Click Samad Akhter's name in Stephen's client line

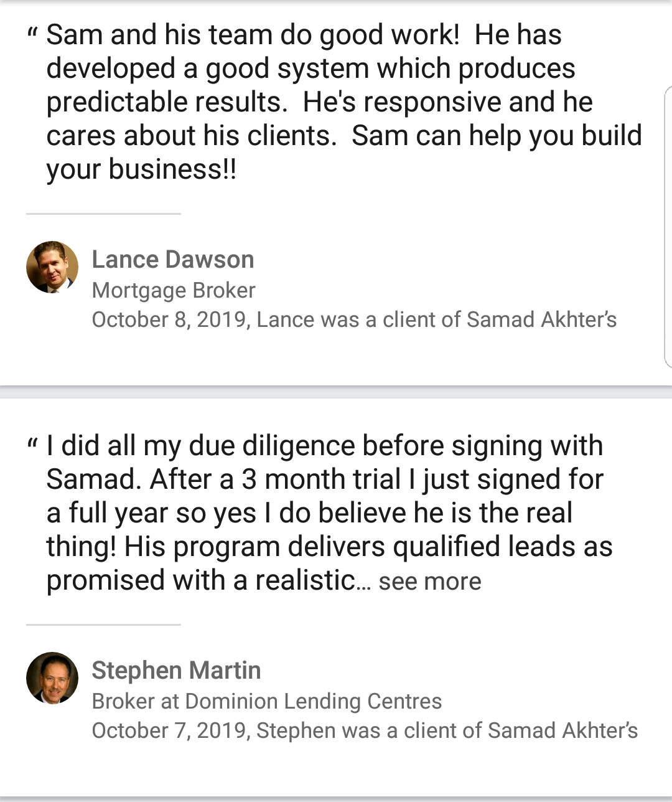click(562, 730)
